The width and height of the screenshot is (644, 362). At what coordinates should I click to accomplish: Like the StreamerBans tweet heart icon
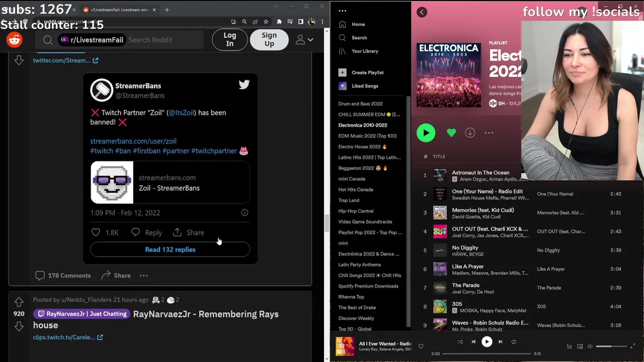tap(96, 232)
